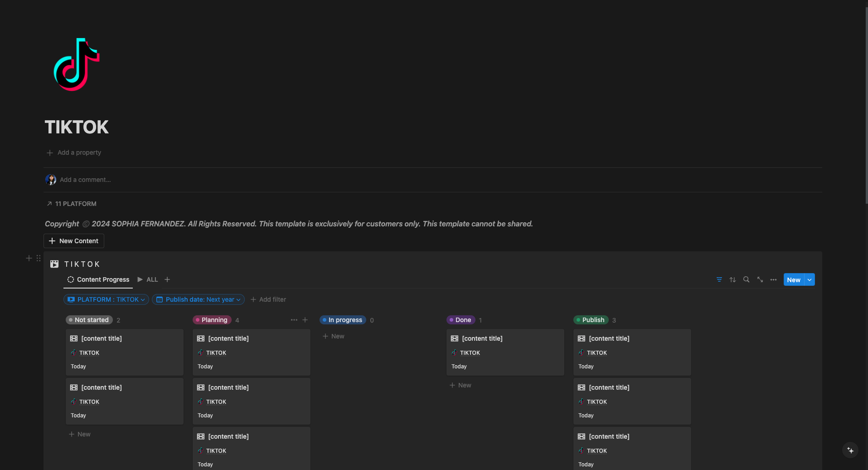868x470 pixels.
Task: Click the TIKTOK page title
Action: pos(77,127)
